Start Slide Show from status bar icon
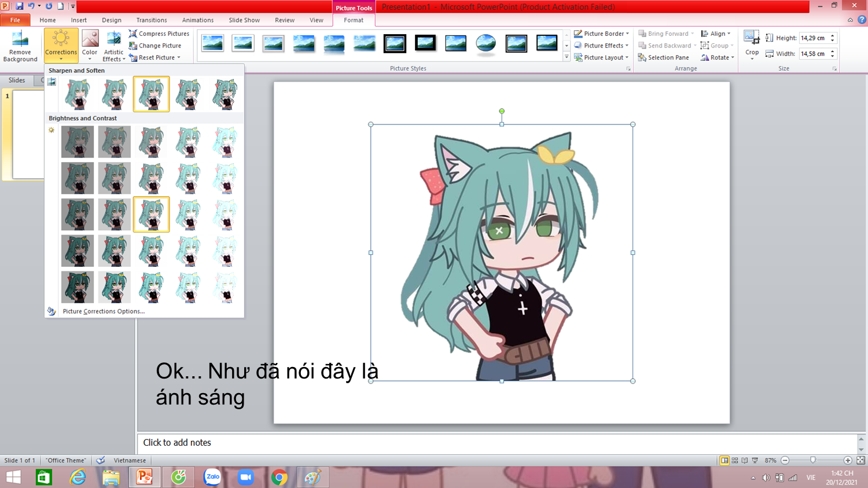The width and height of the screenshot is (868, 488). coord(755,460)
